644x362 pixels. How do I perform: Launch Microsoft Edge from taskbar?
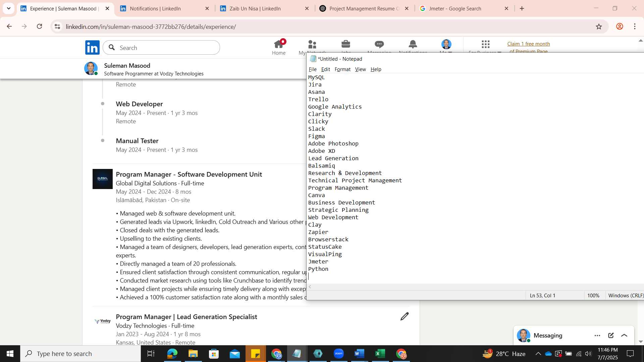click(x=172, y=354)
